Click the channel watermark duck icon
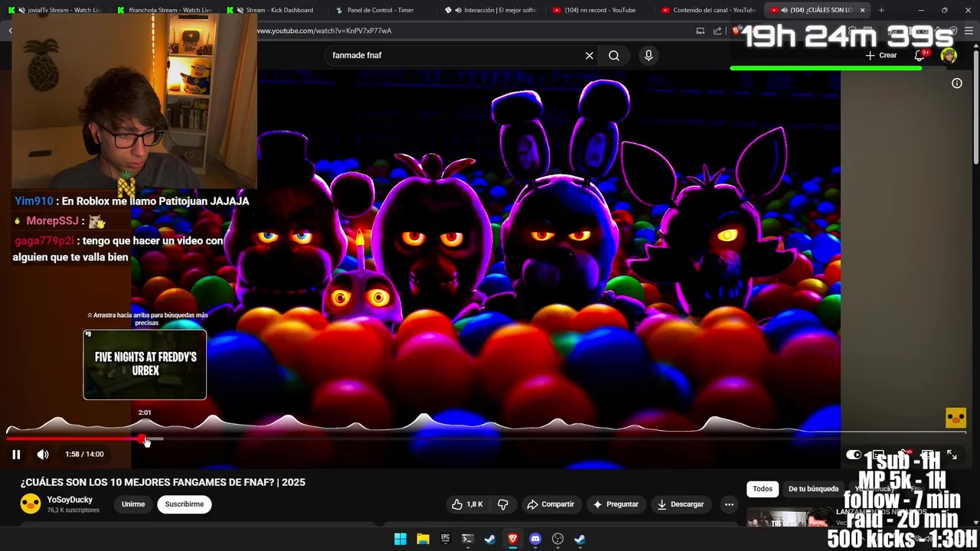Viewport: 980px width, 551px height. pos(955,418)
